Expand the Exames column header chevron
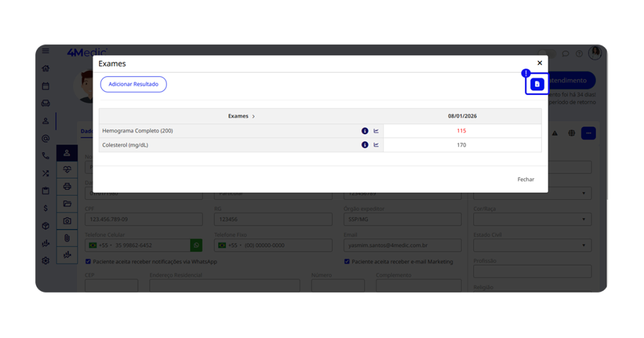 coord(253,116)
